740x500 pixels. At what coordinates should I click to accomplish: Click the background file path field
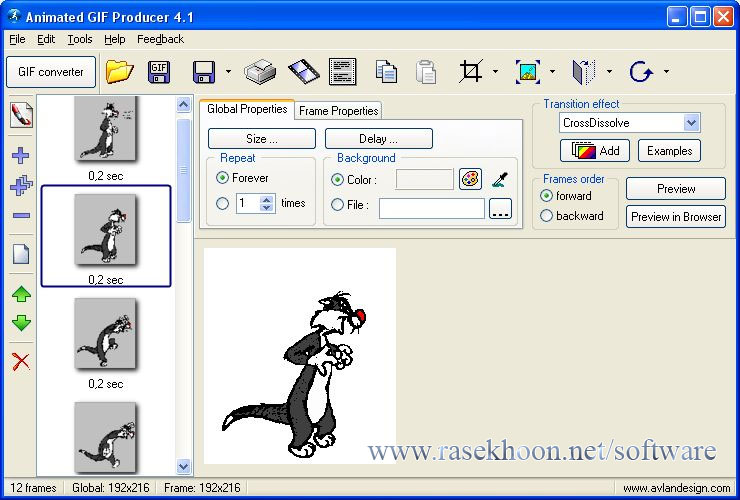[432, 209]
